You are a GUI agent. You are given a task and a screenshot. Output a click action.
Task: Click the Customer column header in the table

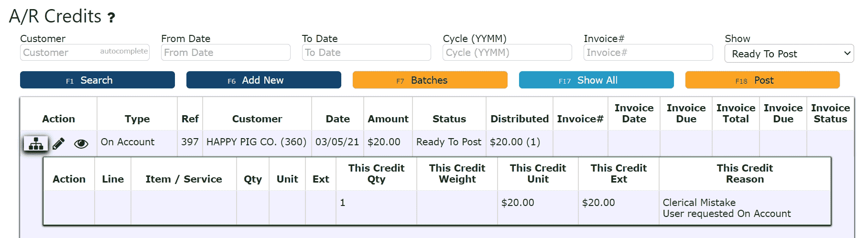pos(257,119)
